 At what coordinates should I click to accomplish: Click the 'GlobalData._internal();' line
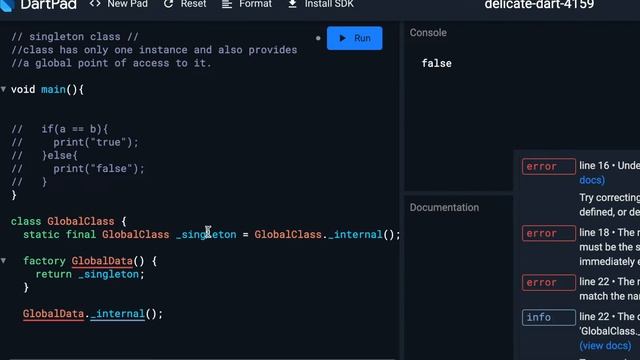tap(93, 314)
